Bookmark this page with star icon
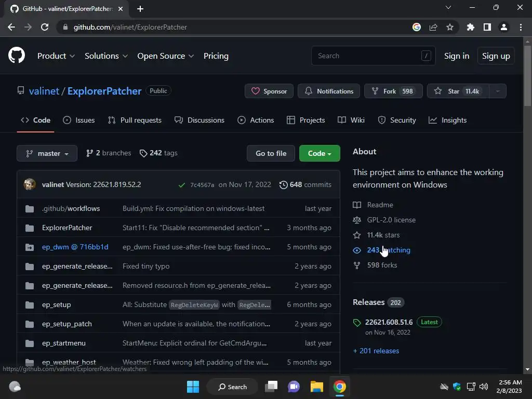Image resolution: width=532 pixels, height=399 pixels. 449,27
